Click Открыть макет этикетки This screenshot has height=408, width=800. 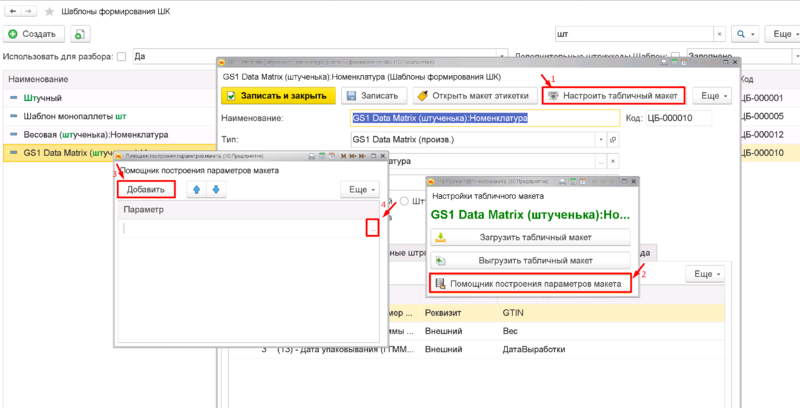(x=475, y=95)
